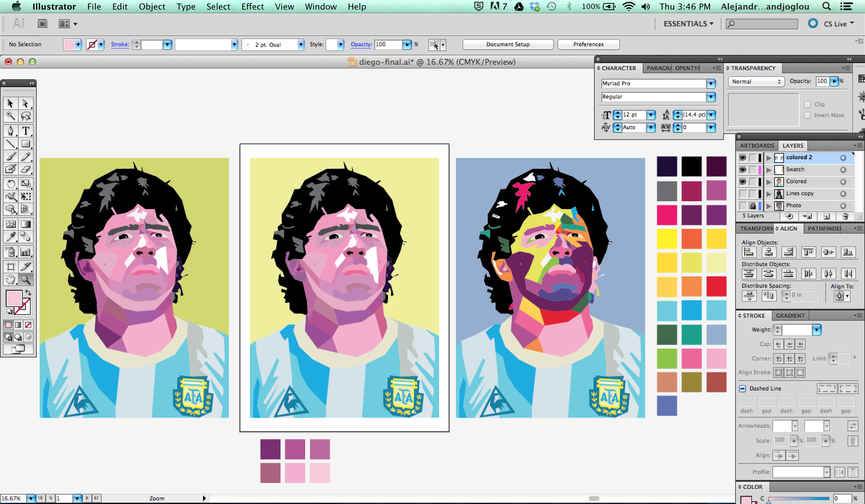Unlock the Photo layer lock icon

(752, 206)
